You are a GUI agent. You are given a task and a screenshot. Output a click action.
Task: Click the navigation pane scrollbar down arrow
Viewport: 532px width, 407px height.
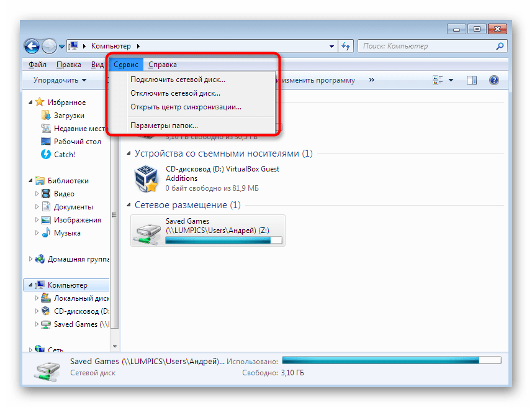click(x=115, y=347)
